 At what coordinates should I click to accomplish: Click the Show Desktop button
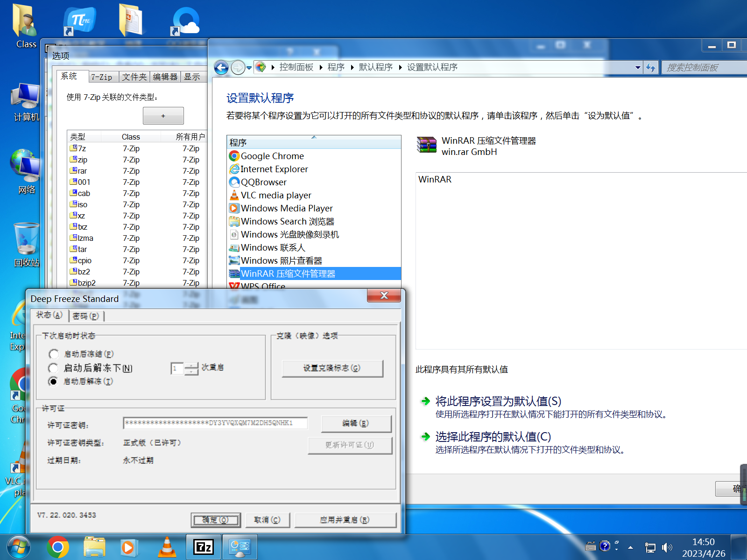[x=739, y=547]
